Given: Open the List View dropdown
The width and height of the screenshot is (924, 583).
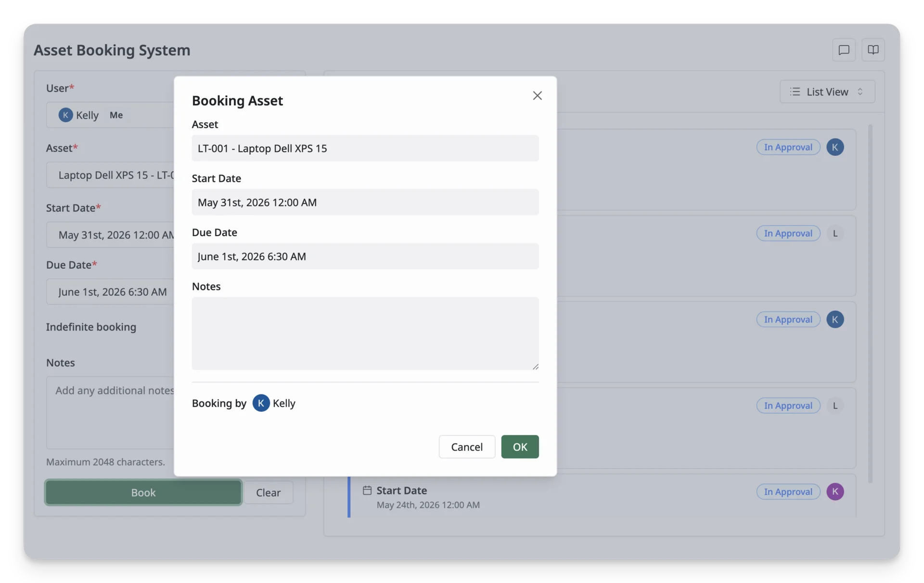Looking at the screenshot, I should [x=827, y=91].
